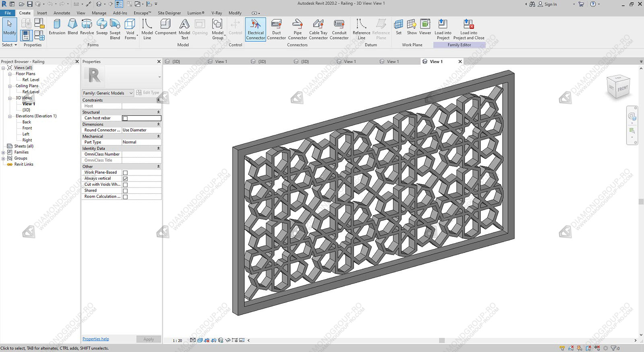The height and width of the screenshot is (352, 644).
Task: Switch to the Insert ribbon tab
Action: click(42, 13)
